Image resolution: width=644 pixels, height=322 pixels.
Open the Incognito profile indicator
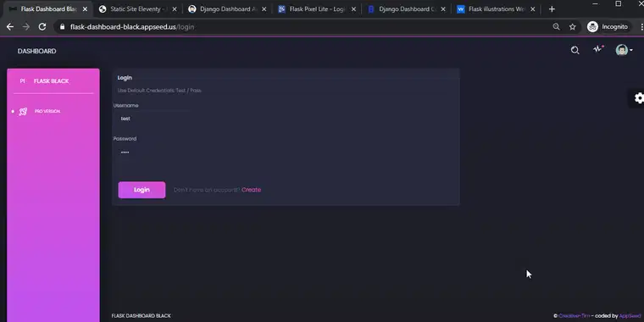click(x=608, y=27)
